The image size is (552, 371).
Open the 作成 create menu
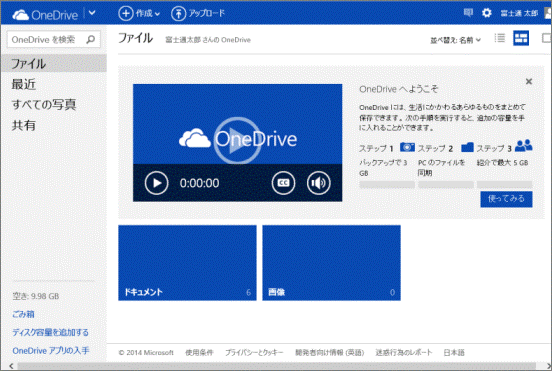[x=139, y=13]
